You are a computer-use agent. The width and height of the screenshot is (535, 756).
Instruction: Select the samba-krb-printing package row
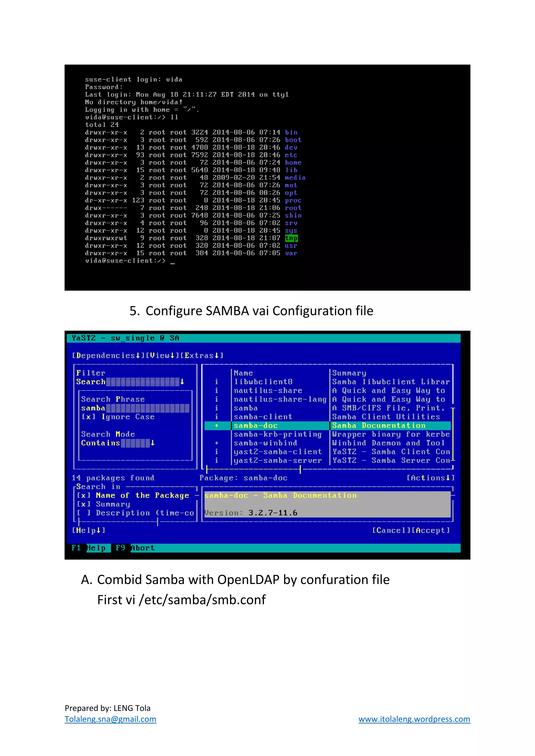[328, 435]
